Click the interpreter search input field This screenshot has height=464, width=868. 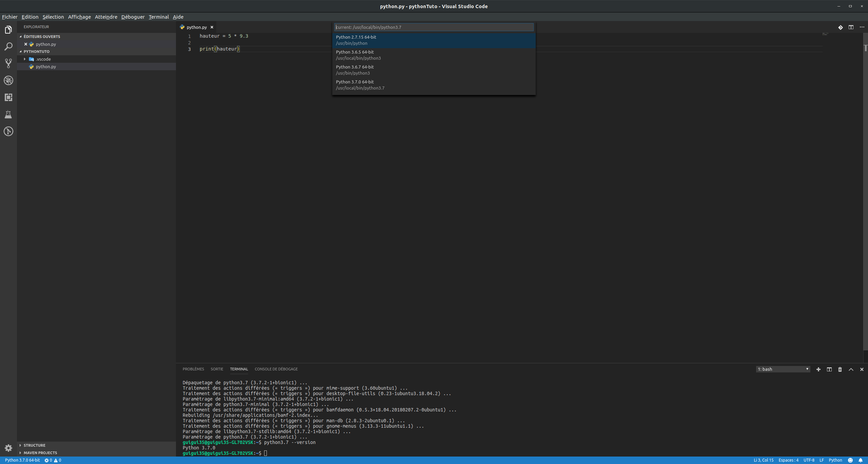[434, 27]
